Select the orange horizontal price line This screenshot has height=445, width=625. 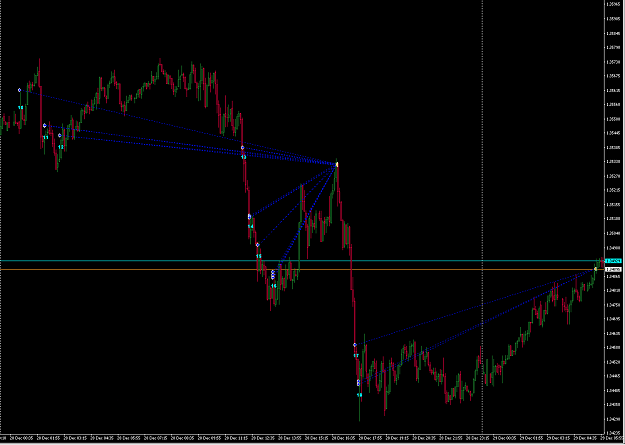coord(302,270)
